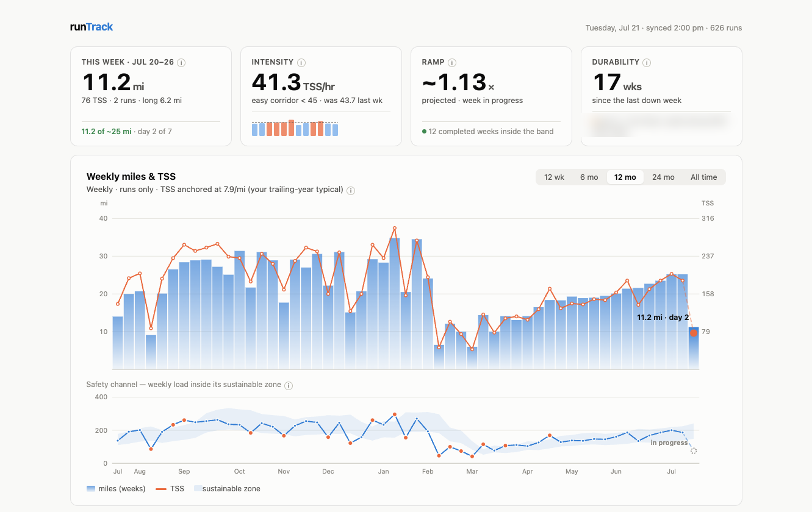Viewport: 812px width, 512px height.
Task: Open info icon beside Intensity heading
Action: pyautogui.click(x=301, y=63)
